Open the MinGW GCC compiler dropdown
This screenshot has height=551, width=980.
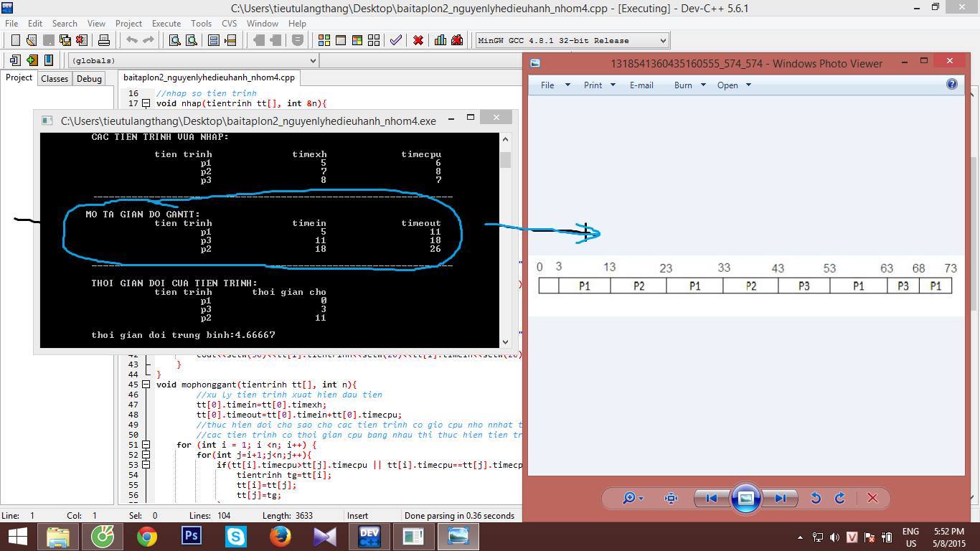pyautogui.click(x=662, y=40)
